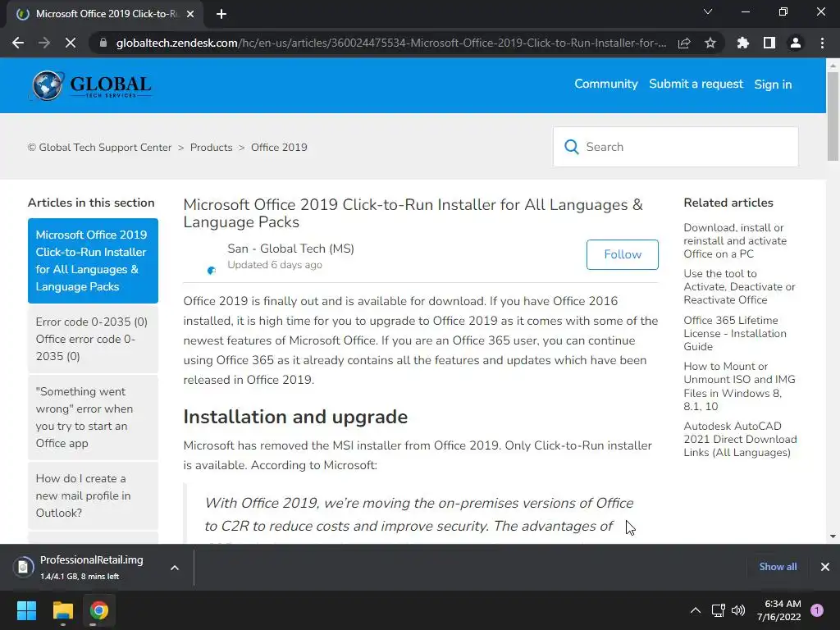Select the Microsoft Office 2019 browser tab
The width and height of the screenshot is (840, 630).
pyautogui.click(x=106, y=14)
